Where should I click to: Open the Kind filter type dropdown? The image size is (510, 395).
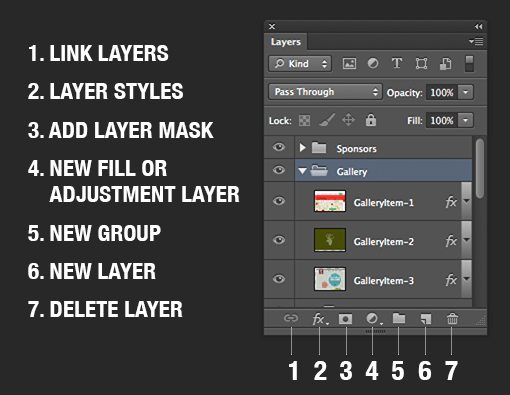[x=300, y=64]
